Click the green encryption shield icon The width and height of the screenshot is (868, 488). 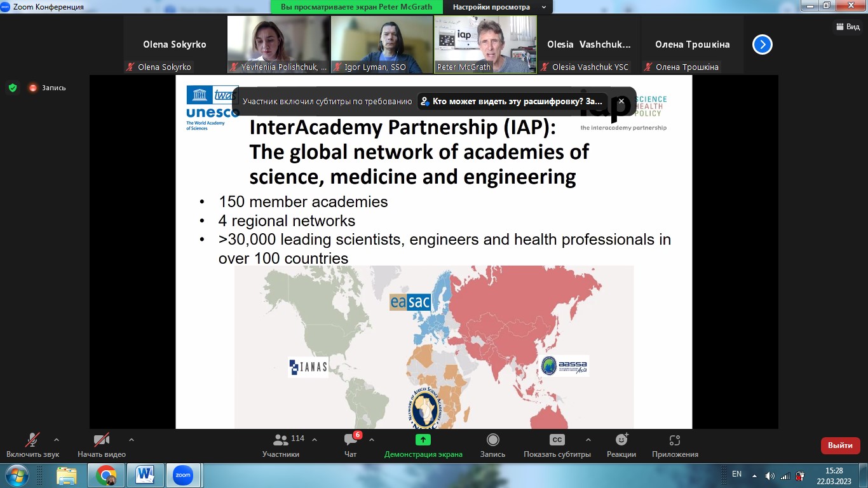click(x=13, y=88)
